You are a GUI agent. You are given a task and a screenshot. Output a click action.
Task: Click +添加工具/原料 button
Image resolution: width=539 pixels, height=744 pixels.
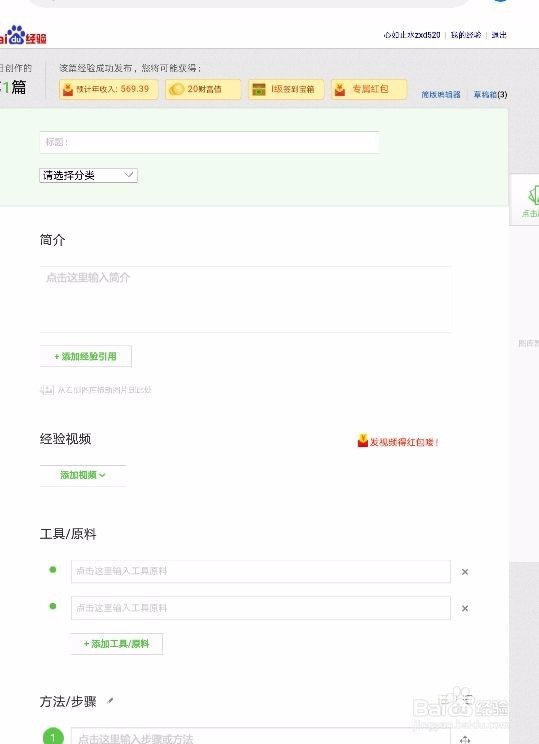(117, 644)
